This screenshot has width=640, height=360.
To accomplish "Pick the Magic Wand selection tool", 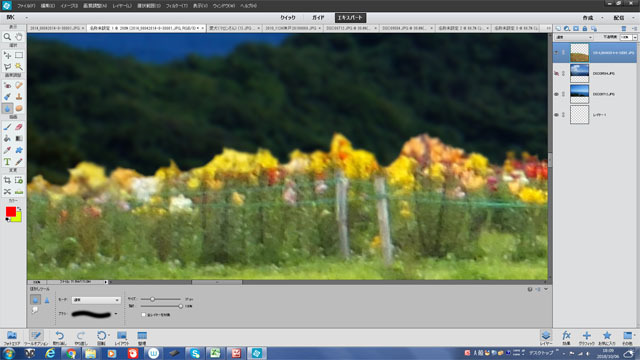I will click(x=19, y=67).
